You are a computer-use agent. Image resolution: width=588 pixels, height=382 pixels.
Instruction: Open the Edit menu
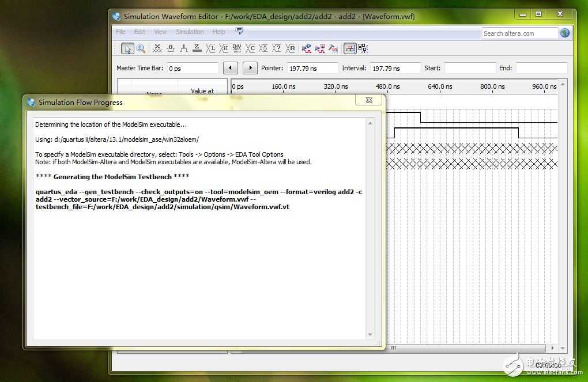[140, 32]
